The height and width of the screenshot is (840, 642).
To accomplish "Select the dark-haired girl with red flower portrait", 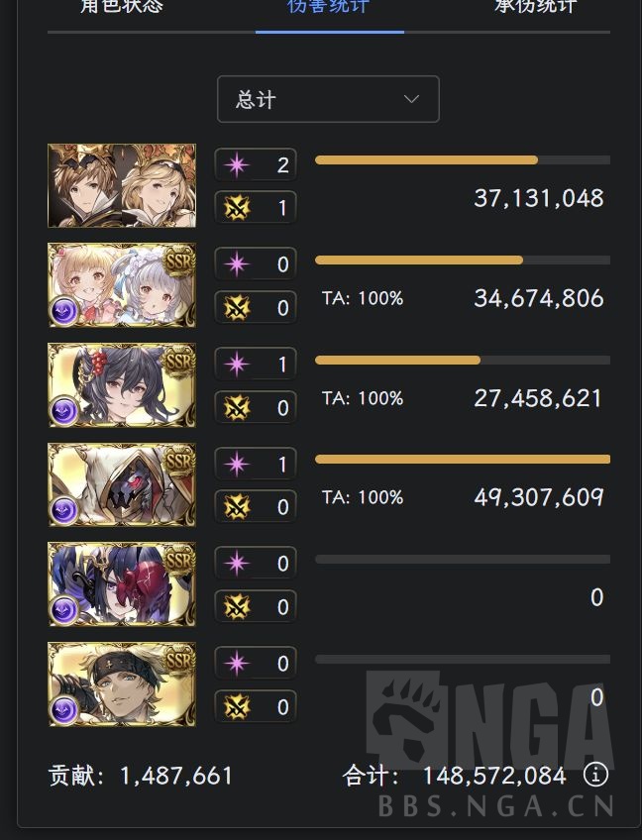I will coord(122,385).
